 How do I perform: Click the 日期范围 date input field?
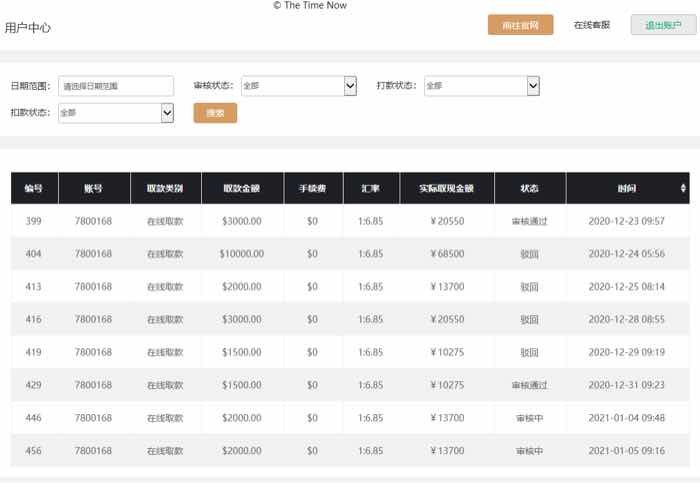pos(116,87)
